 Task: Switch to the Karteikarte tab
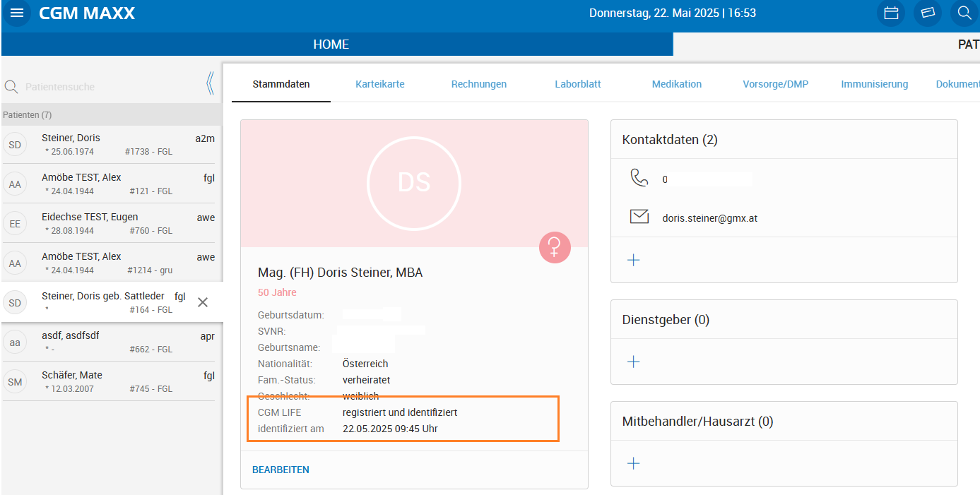point(380,83)
